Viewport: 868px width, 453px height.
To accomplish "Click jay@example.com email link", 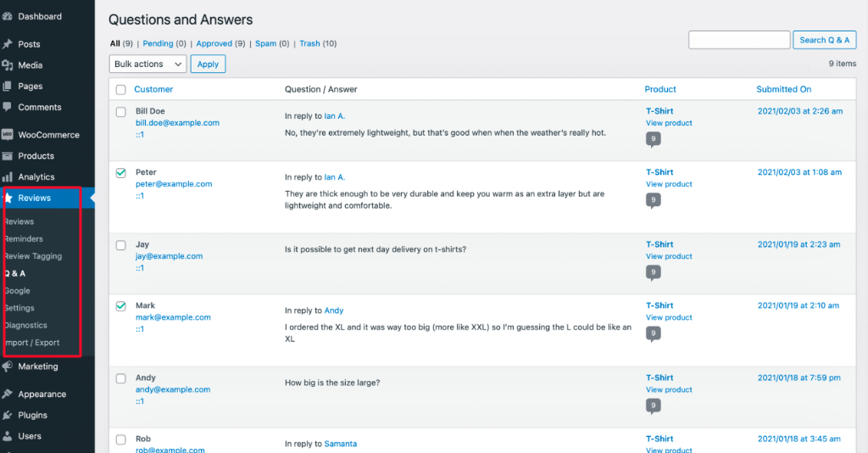I will [169, 256].
